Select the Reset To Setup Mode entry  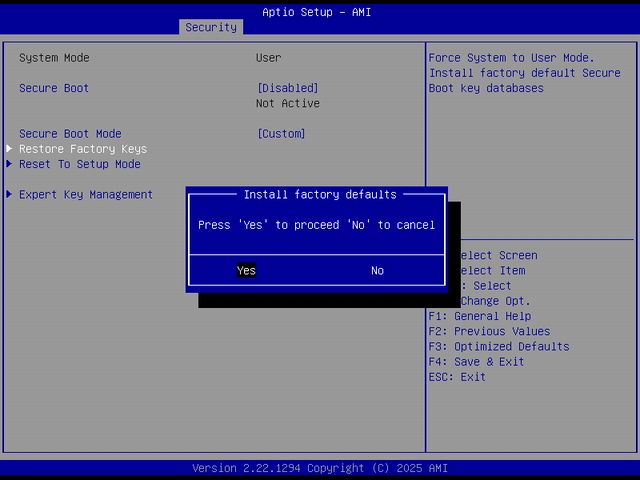80,164
